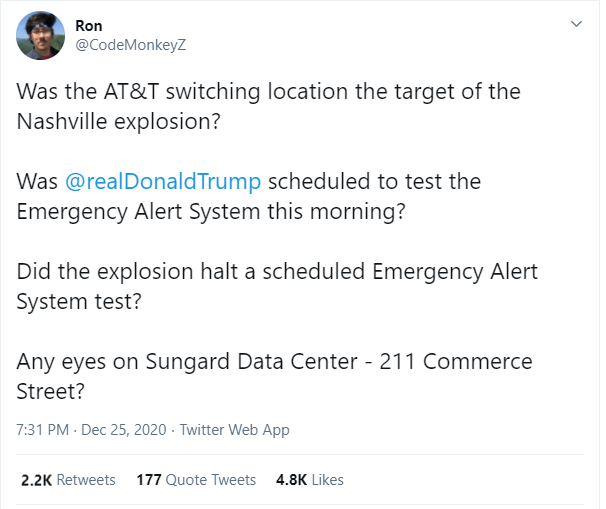View the 177 Quote Tweets list
This screenshot has height=509, width=606.
196,480
